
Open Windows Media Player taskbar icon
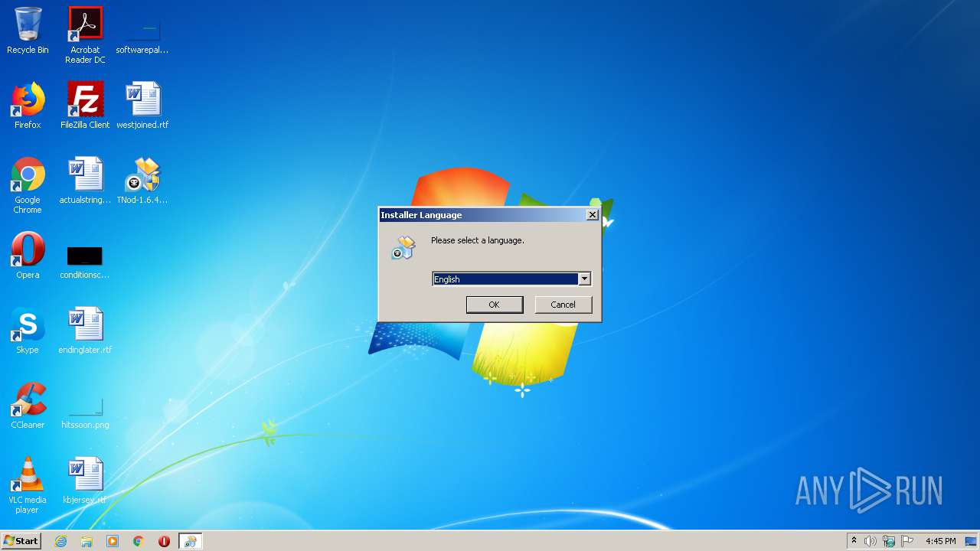click(x=113, y=541)
